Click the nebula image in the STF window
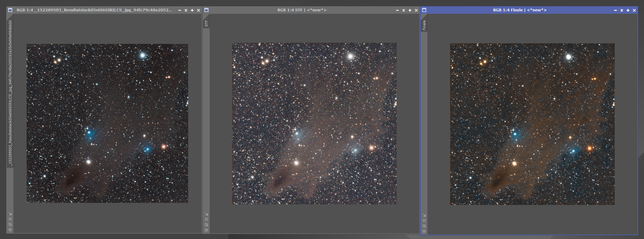Viewport: 644px width, 239px height. click(314, 124)
